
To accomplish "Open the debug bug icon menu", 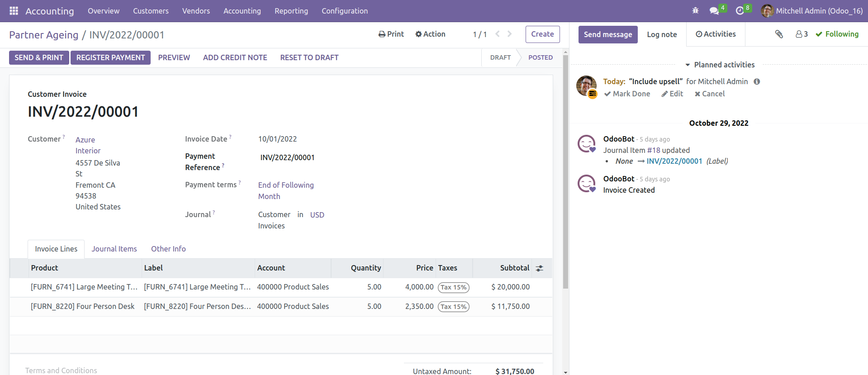I will point(695,10).
